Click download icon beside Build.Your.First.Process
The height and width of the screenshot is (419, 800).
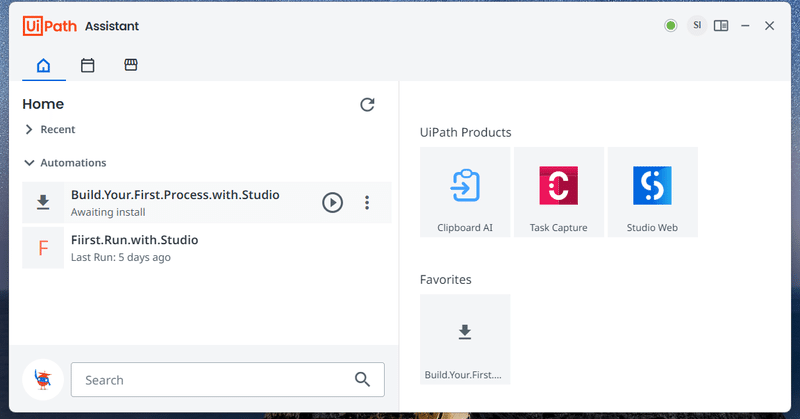pos(43,203)
